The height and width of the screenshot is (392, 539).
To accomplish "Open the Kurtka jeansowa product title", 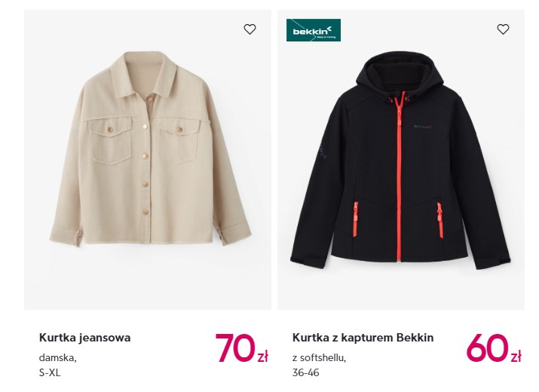I will coord(85,337).
